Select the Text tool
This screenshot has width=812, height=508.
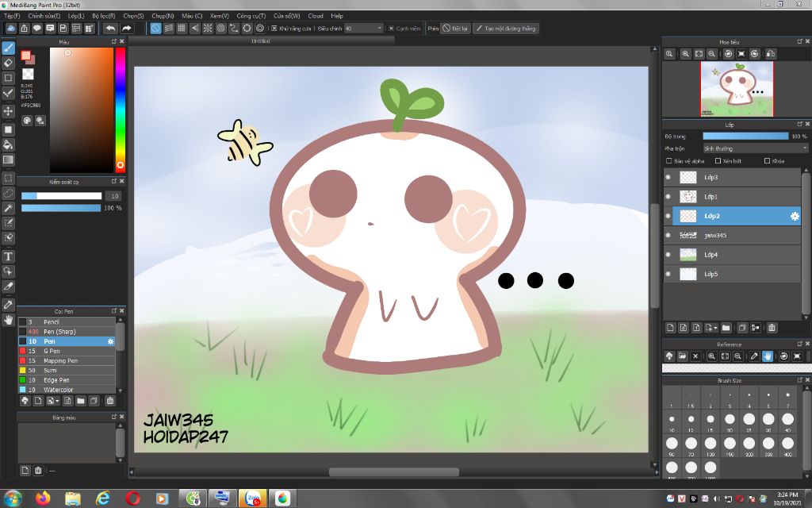8,256
